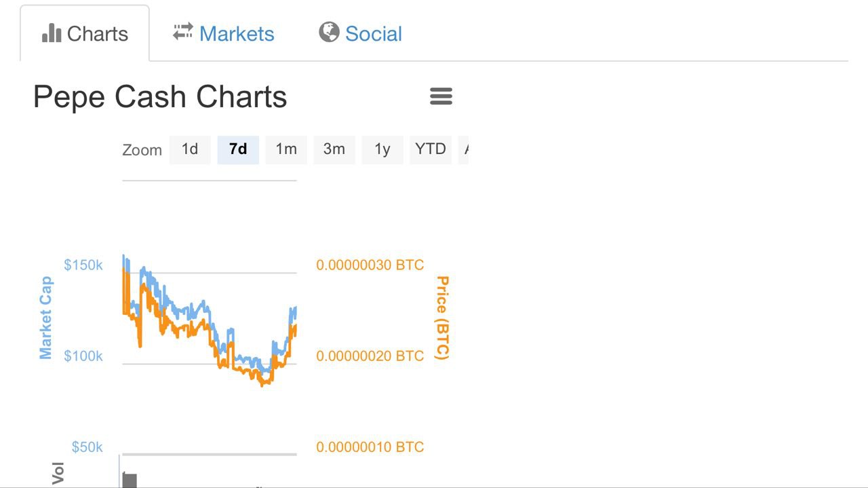The width and height of the screenshot is (868, 488).
Task: Click the globe icon beside Social
Action: pyautogui.click(x=329, y=32)
